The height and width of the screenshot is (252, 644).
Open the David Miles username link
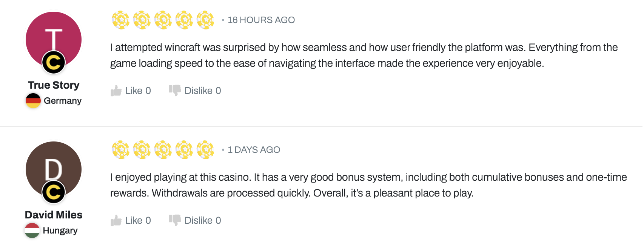click(x=54, y=215)
